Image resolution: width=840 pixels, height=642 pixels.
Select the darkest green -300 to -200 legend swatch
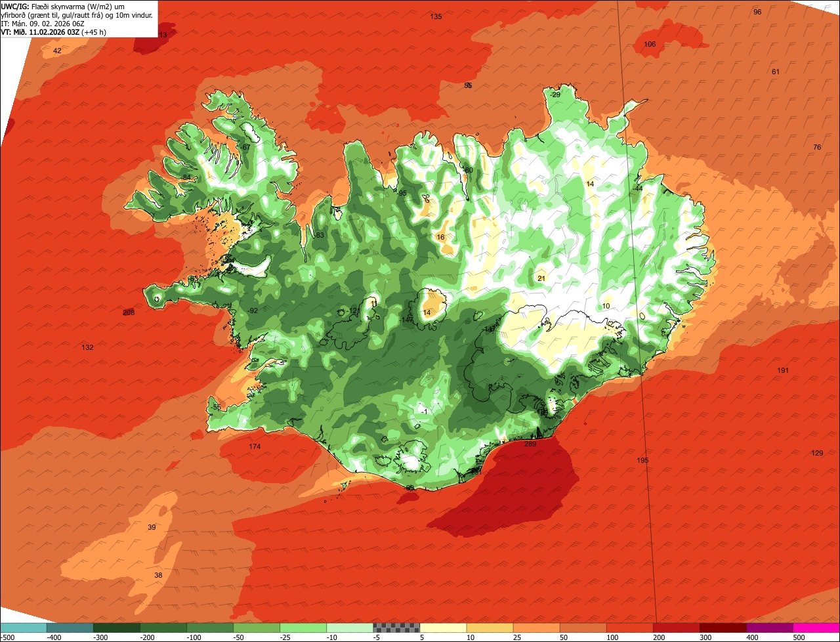(x=117, y=628)
